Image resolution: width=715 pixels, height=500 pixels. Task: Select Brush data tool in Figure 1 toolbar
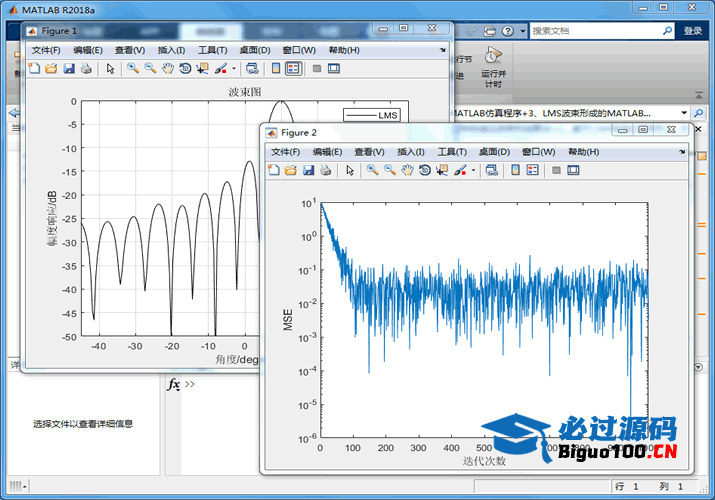221,68
